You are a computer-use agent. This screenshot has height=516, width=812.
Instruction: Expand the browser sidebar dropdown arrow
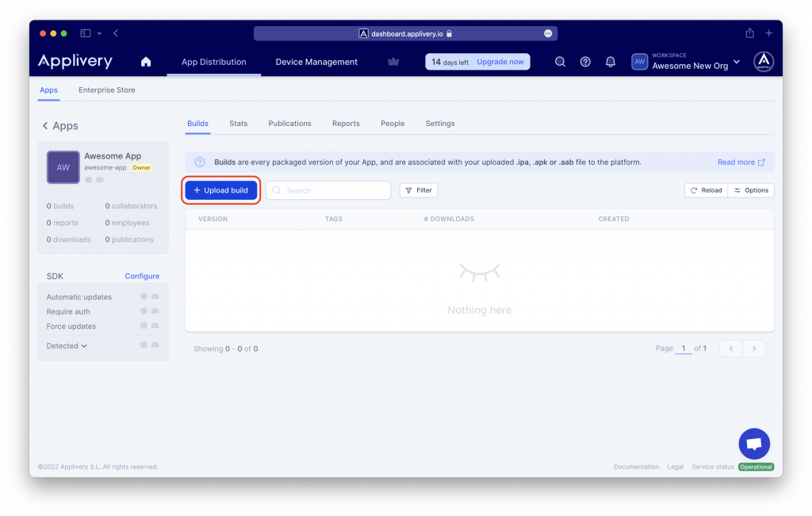pyautogui.click(x=99, y=33)
